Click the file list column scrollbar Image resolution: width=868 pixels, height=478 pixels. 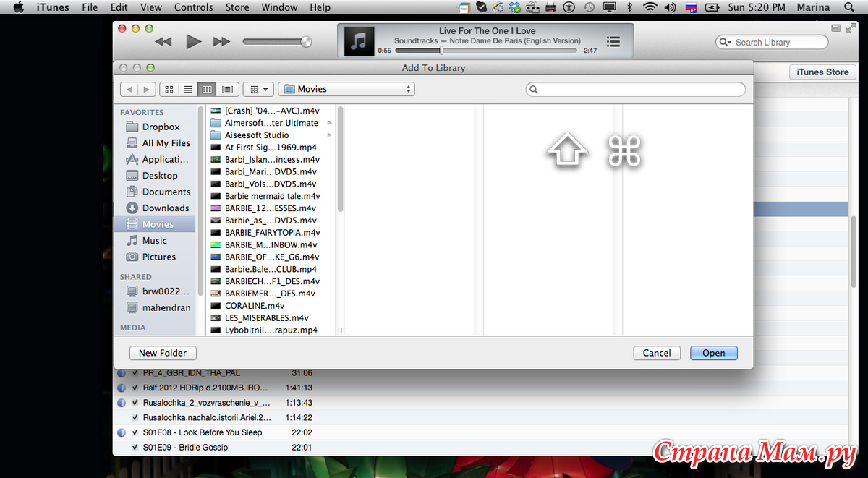click(340, 159)
